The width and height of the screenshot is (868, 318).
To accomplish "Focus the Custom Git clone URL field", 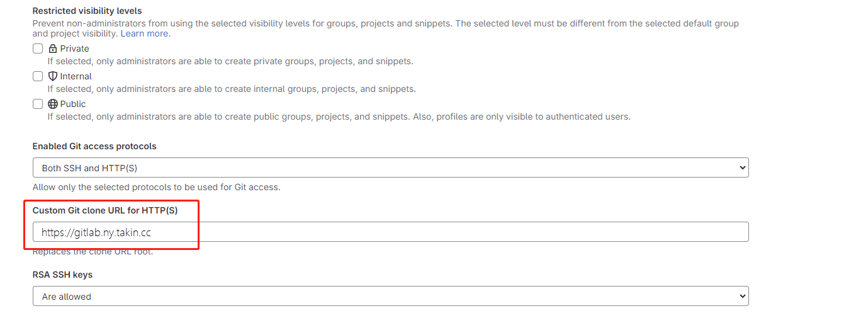I will pyautogui.click(x=390, y=232).
